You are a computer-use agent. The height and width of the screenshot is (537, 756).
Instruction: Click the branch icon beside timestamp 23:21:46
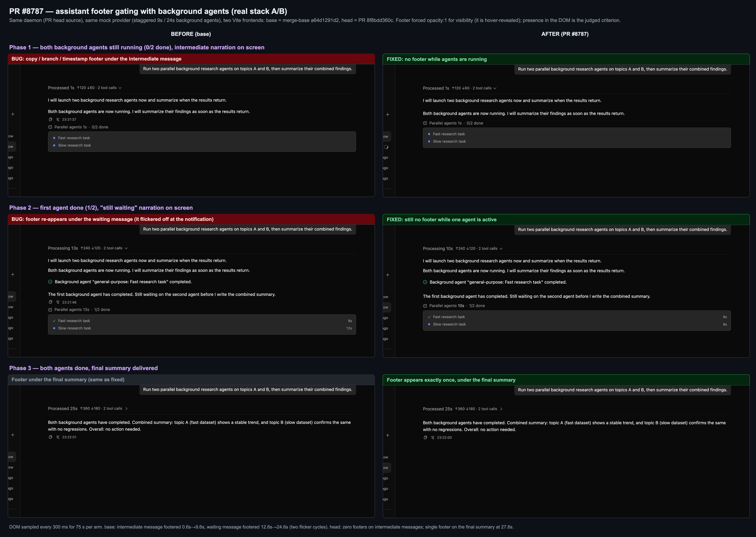click(x=58, y=302)
